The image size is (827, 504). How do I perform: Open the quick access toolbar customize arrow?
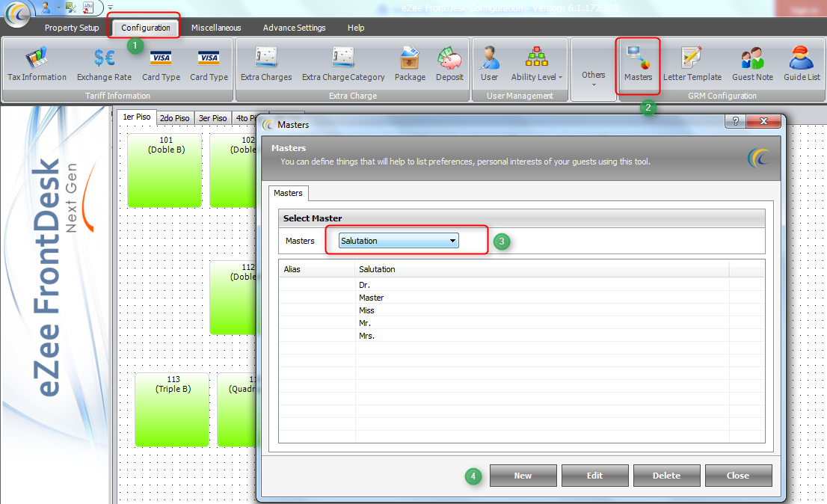point(110,7)
